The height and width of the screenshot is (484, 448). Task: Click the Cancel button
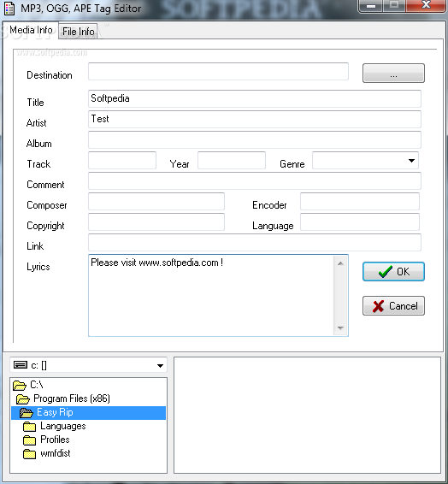(x=393, y=306)
